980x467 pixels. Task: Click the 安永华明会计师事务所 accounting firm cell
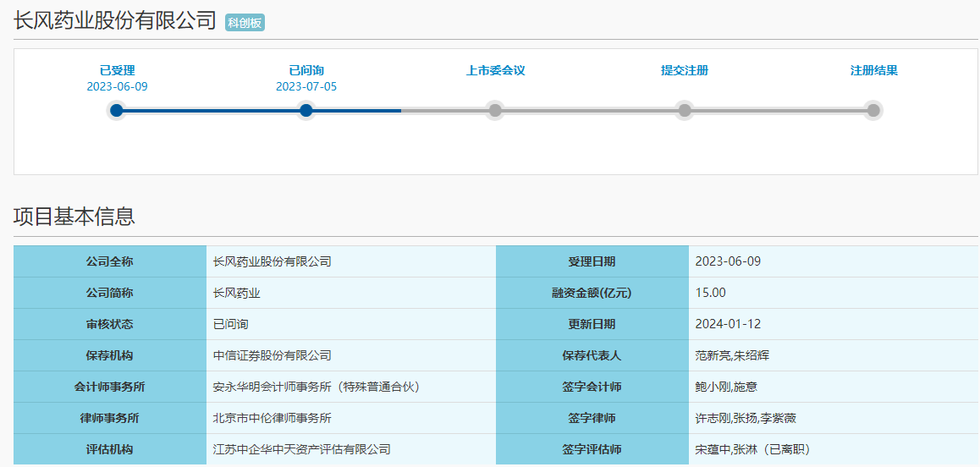pos(317,387)
